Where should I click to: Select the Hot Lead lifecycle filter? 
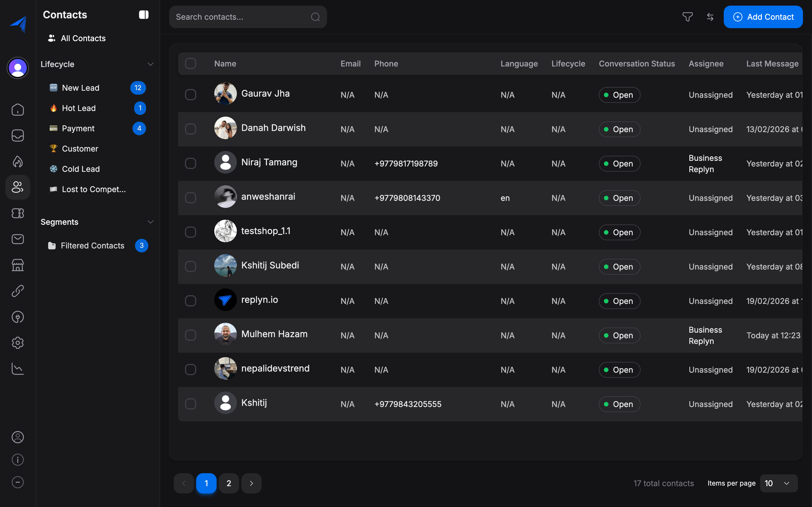78,108
